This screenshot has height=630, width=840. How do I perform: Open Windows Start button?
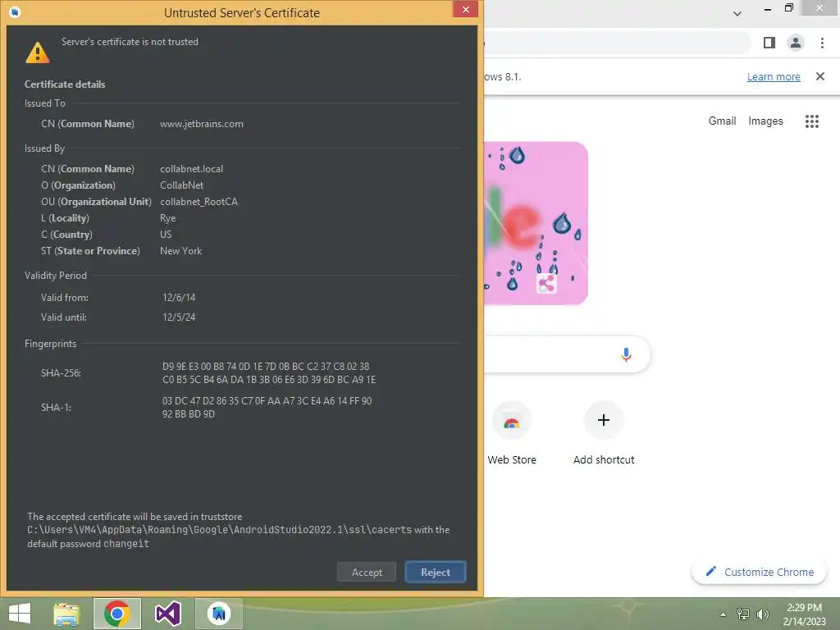point(20,614)
